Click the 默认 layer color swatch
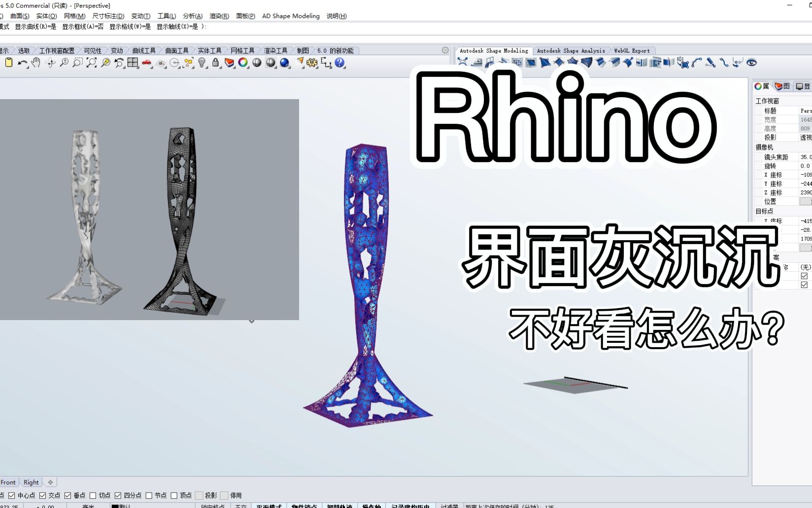Screen dimensions: 812x508 tap(115, 506)
